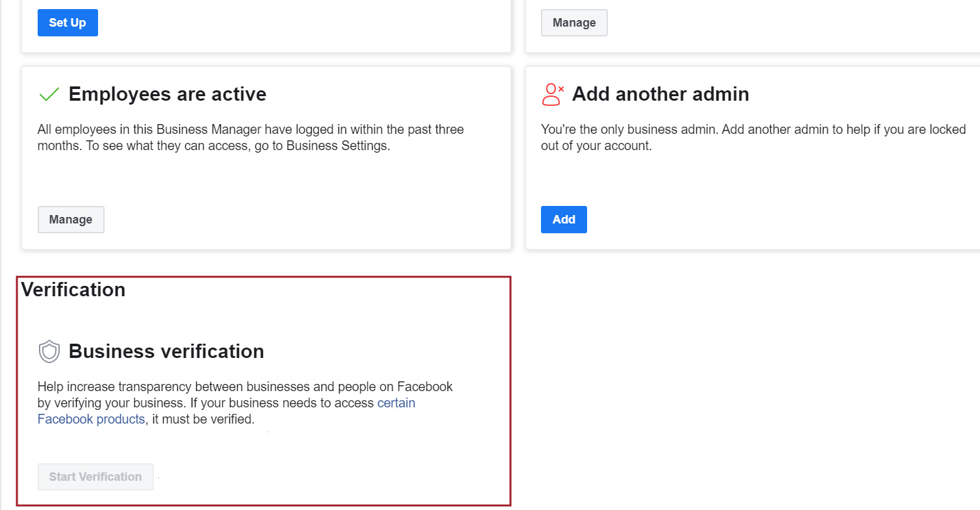Screen dimensions: 980x510
Task: Click the Verification section title
Action: point(73,290)
